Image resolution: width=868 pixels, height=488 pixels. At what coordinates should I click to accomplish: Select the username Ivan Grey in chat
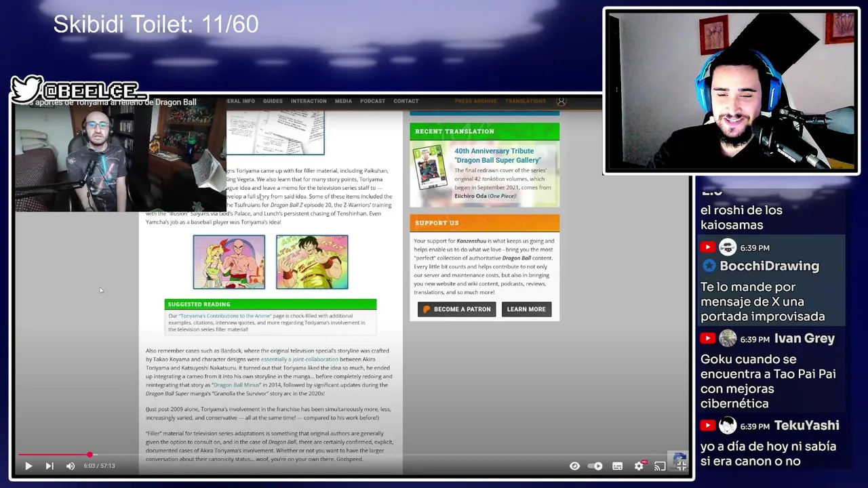pyautogui.click(x=804, y=338)
